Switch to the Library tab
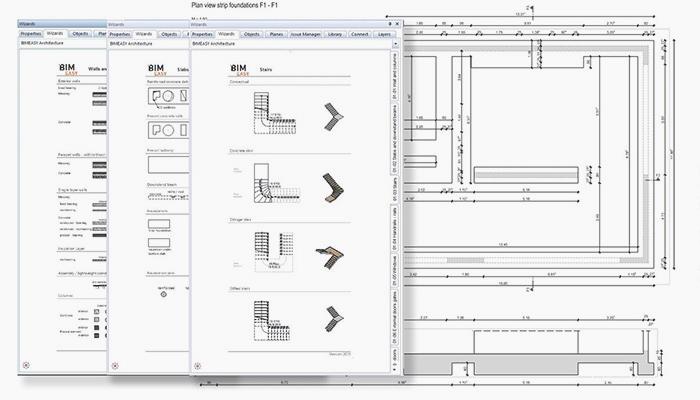700x400 pixels. point(334,34)
